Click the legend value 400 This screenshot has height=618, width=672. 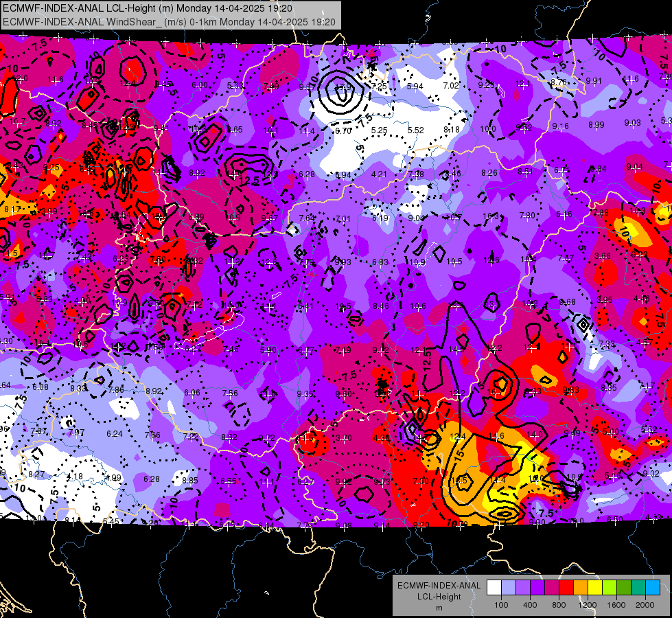(x=530, y=605)
